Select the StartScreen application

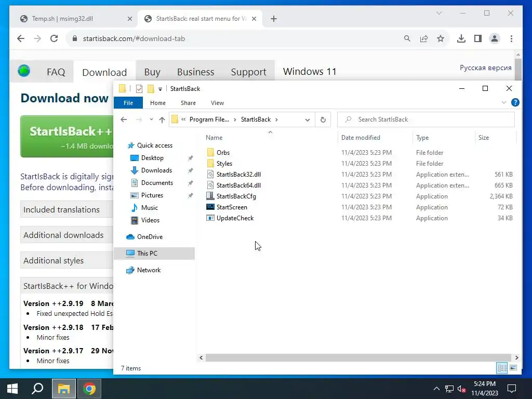click(232, 207)
